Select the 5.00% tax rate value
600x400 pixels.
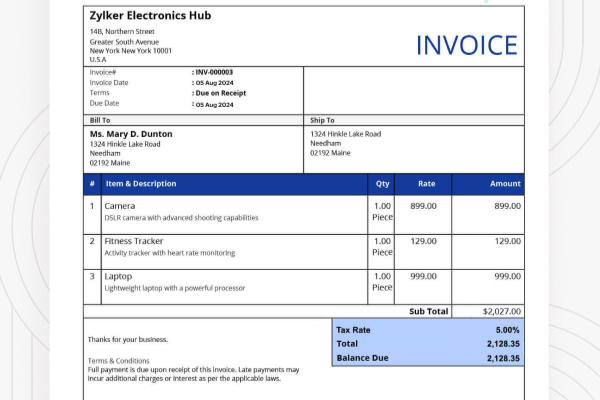[507, 330]
